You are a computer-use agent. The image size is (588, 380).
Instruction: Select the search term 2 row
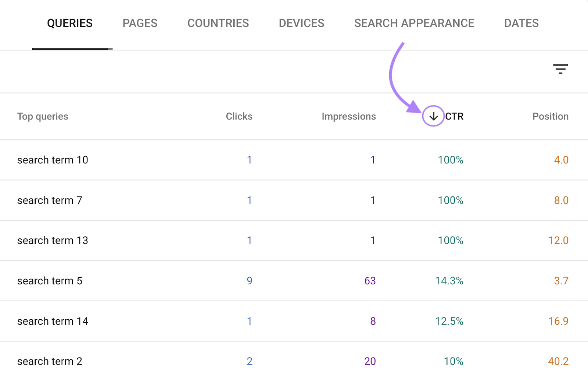point(50,361)
